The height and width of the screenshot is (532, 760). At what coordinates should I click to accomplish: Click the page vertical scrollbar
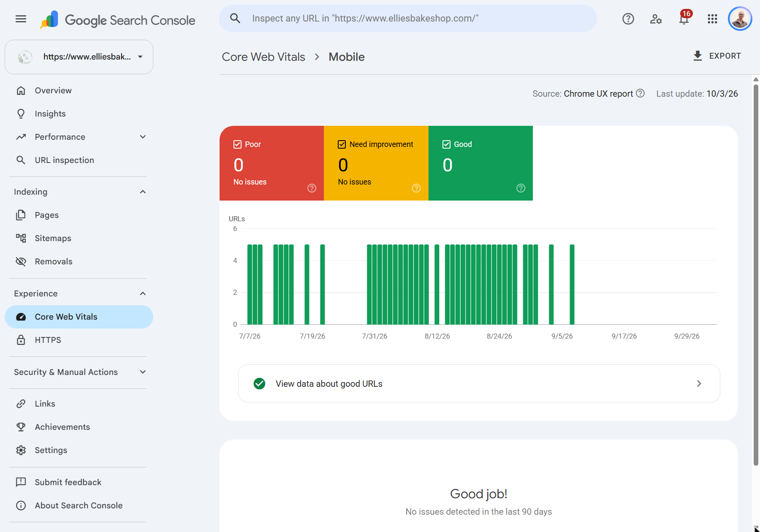pyautogui.click(x=756, y=274)
